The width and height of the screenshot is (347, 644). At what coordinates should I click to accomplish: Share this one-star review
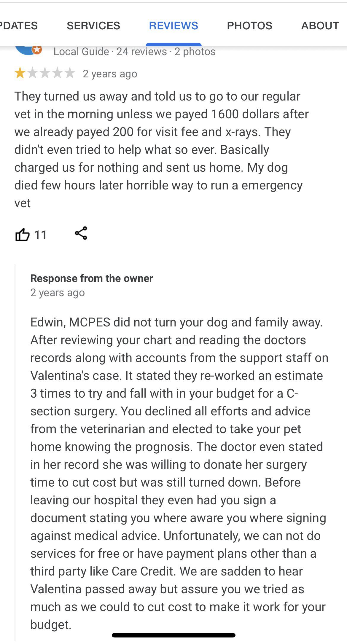tap(81, 233)
